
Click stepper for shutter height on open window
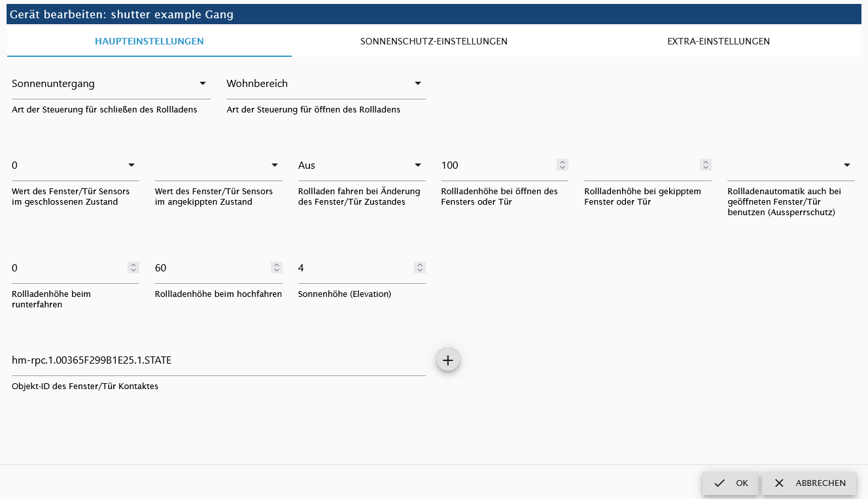point(563,165)
